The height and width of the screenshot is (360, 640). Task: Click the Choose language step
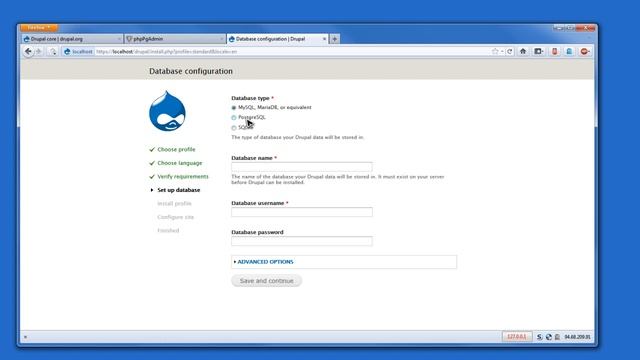(x=180, y=163)
